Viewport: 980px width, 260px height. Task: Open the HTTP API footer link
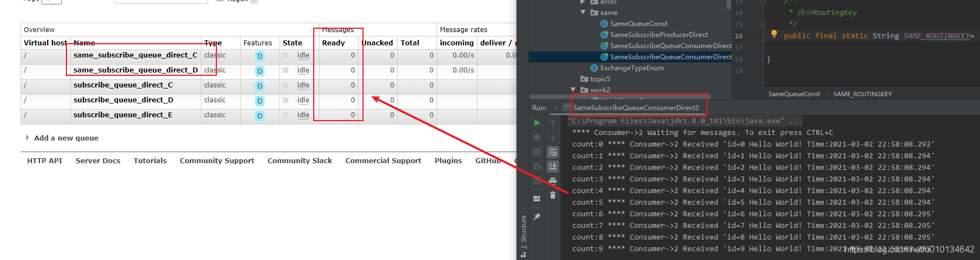coord(45,160)
